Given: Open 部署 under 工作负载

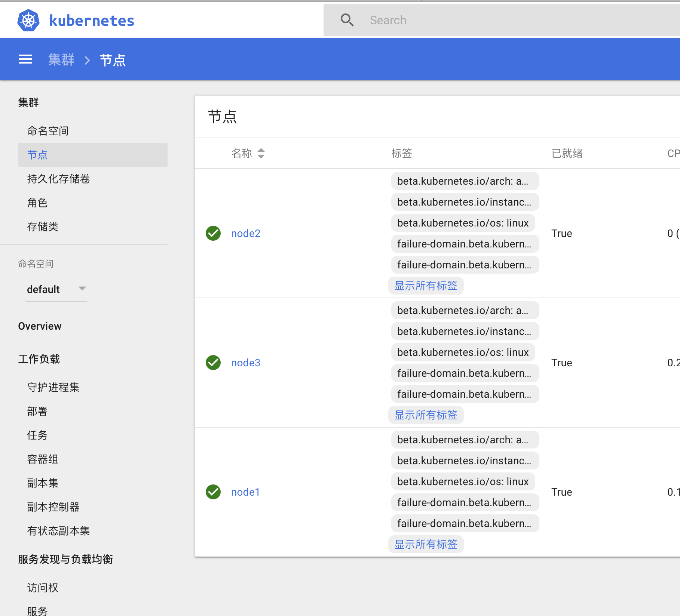Looking at the screenshot, I should (x=37, y=411).
